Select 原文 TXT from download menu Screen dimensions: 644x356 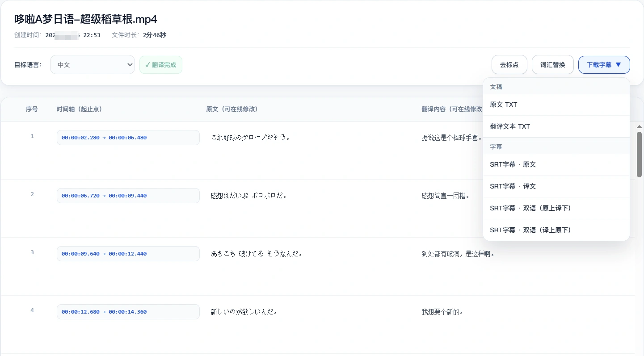(x=556, y=105)
